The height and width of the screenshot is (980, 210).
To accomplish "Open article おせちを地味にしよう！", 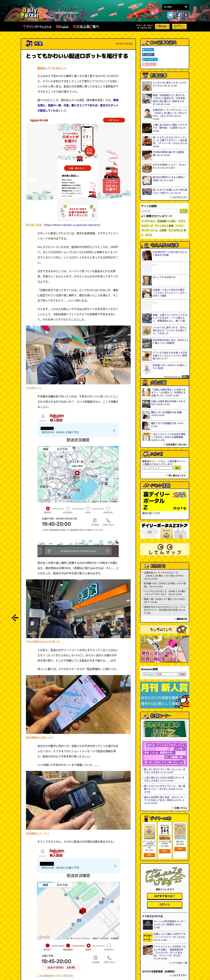I will point(170,166).
